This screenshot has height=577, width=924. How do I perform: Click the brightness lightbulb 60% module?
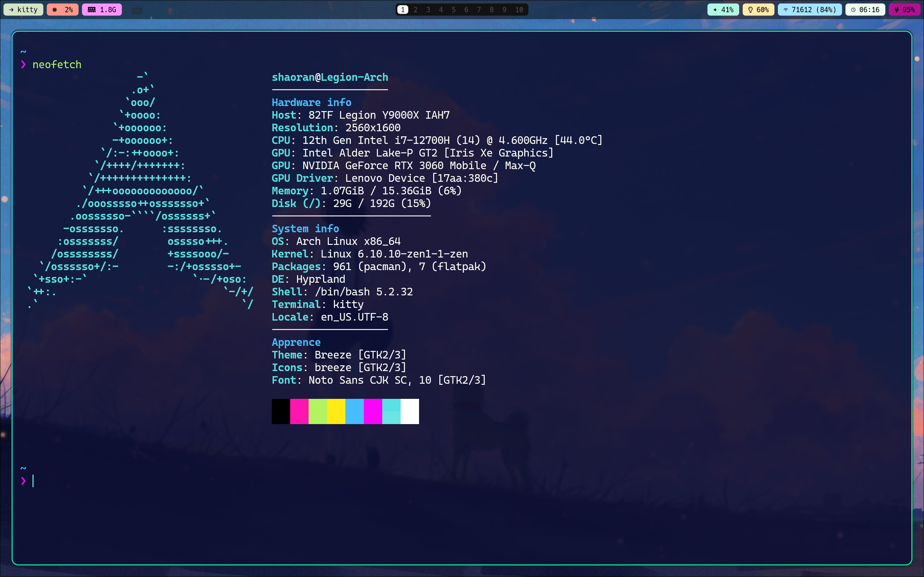tap(758, 9)
